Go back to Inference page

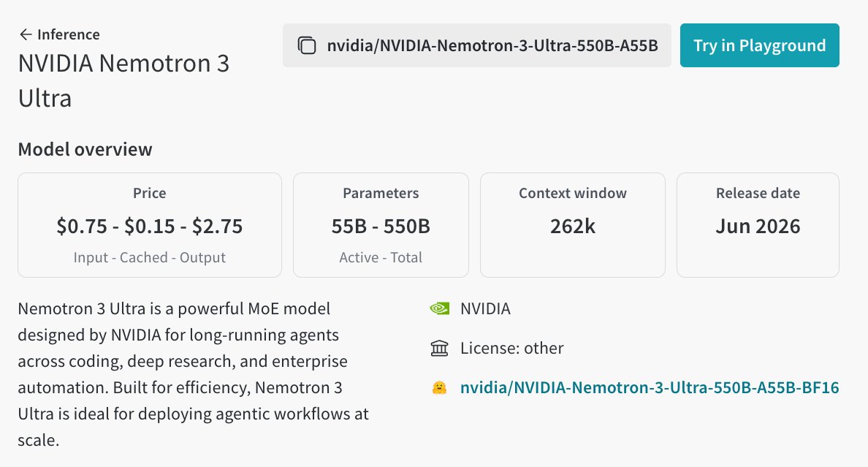point(60,34)
